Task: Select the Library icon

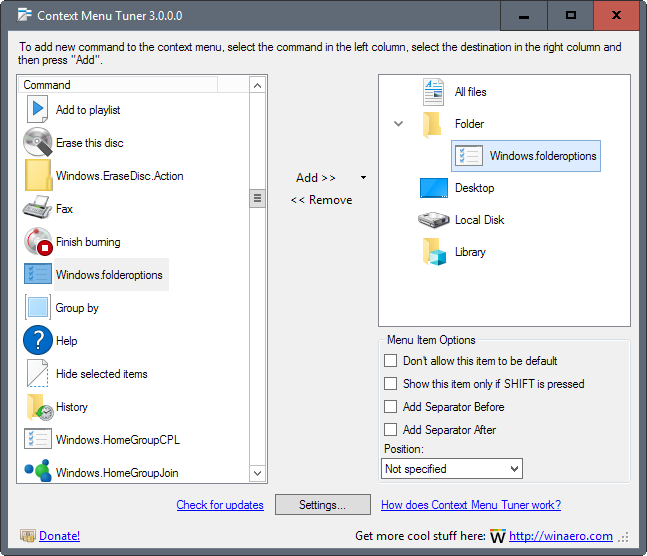Action: click(434, 252)
